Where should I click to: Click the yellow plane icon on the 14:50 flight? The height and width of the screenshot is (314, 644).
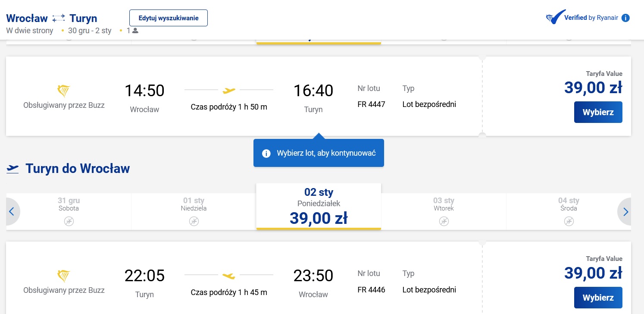229,90
